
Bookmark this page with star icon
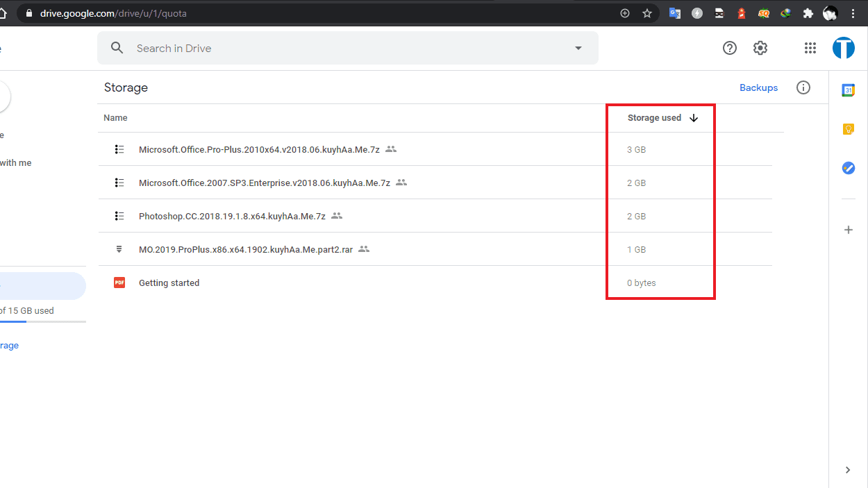[x=647, y=13]
